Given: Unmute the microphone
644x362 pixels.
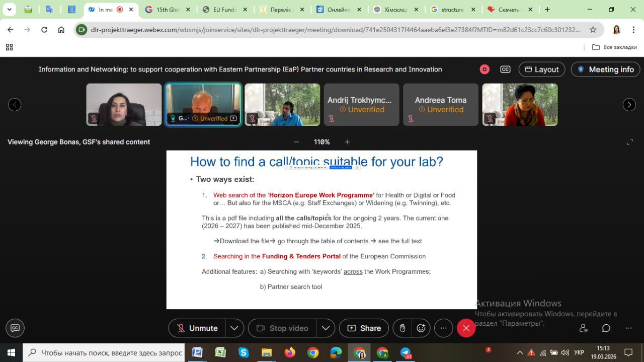Looking at the screenshot, I should 197,328.
